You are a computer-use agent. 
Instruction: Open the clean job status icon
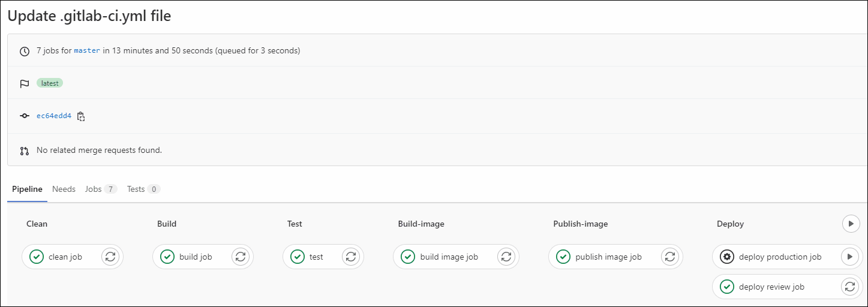(x=37, y=257)
